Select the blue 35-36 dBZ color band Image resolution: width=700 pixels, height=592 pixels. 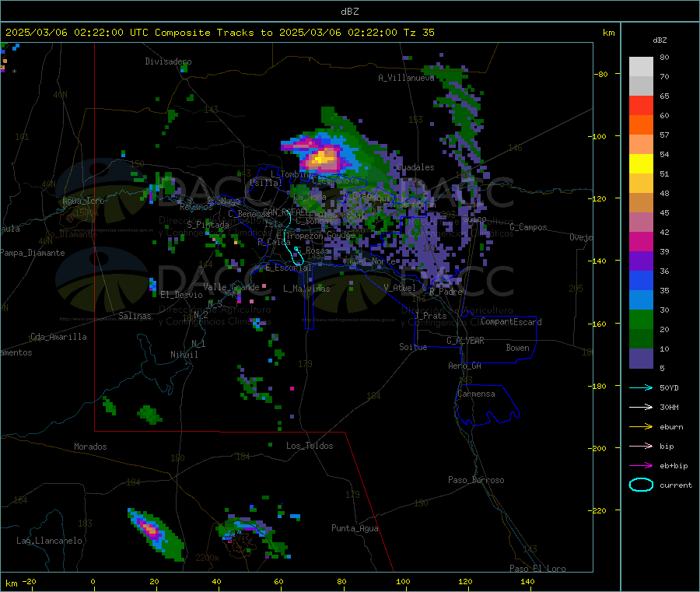(x=641, y=280)
